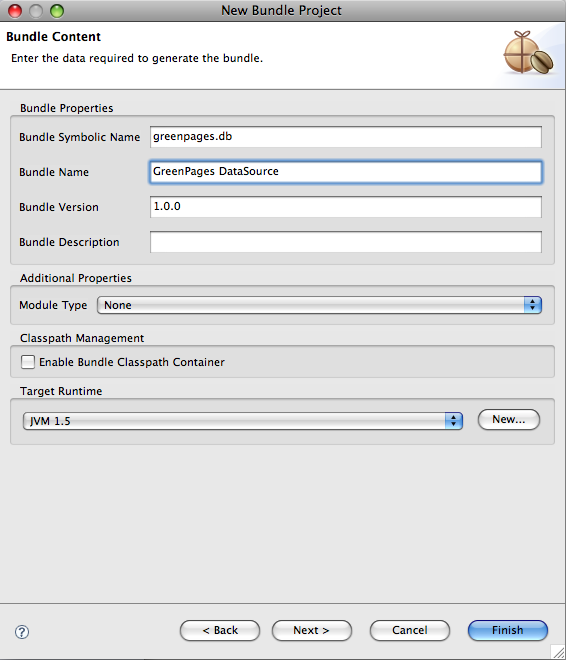This screenshot has height=660, width=566.
Task: Go to previous page with Back
Action: pyautogui.click(x=220, y=630)
